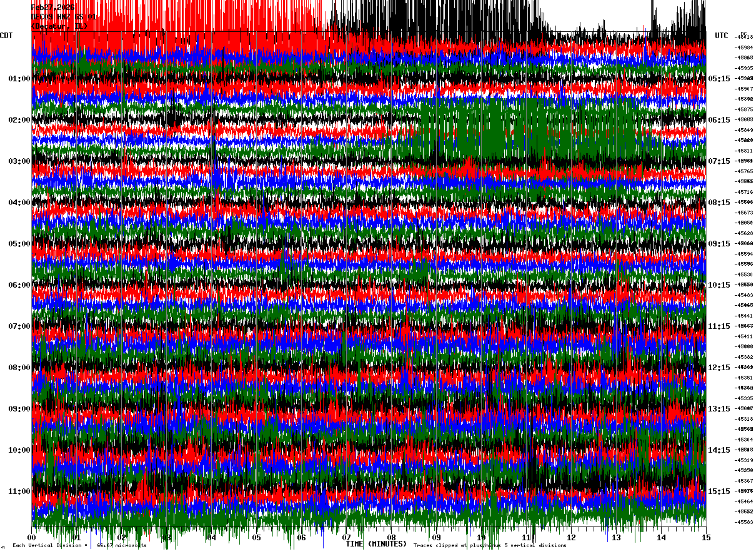756x554 pixels.
Task: Click the TIME (MINUTES) axis title
Action: tap(376, 544)
